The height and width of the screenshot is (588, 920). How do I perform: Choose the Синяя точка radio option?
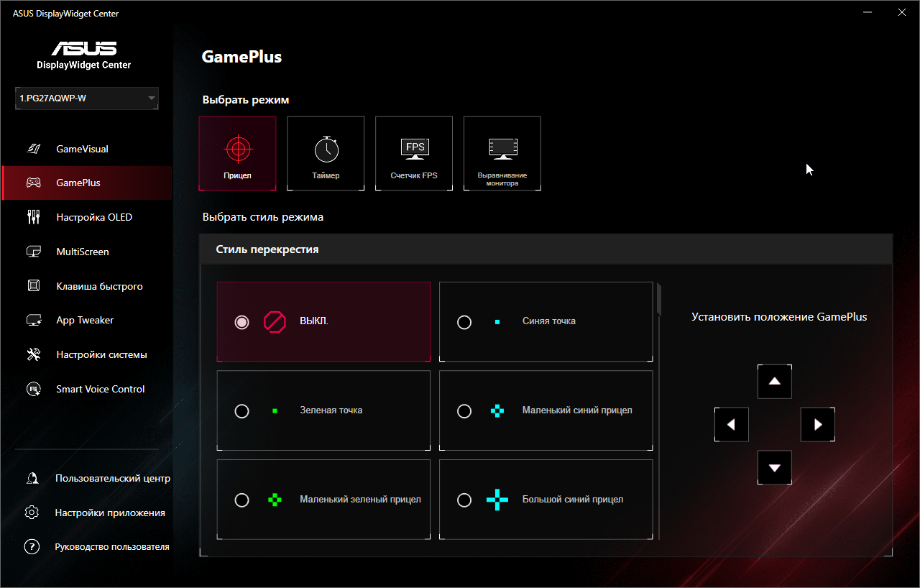tap(464, 322)
